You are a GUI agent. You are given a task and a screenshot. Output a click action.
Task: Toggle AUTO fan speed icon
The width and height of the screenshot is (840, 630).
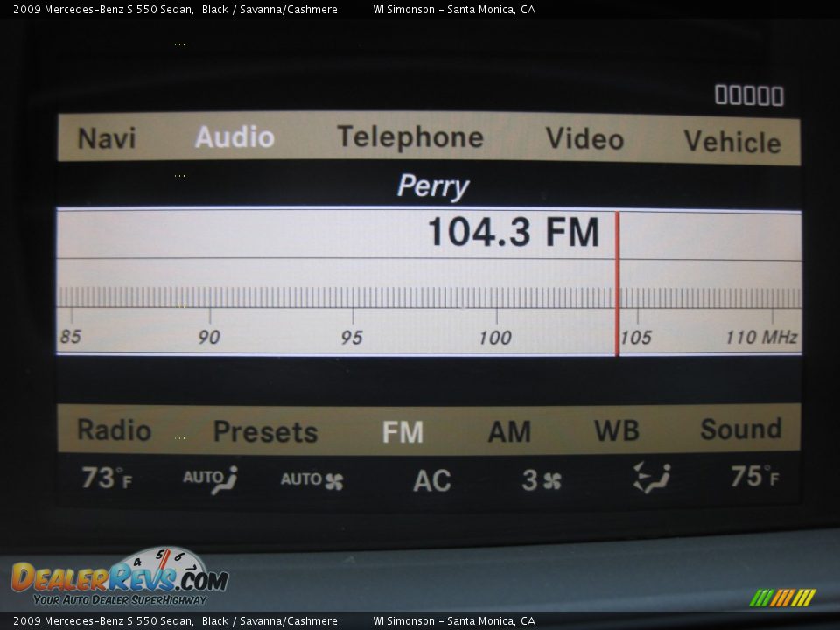(x=311, y=480)
